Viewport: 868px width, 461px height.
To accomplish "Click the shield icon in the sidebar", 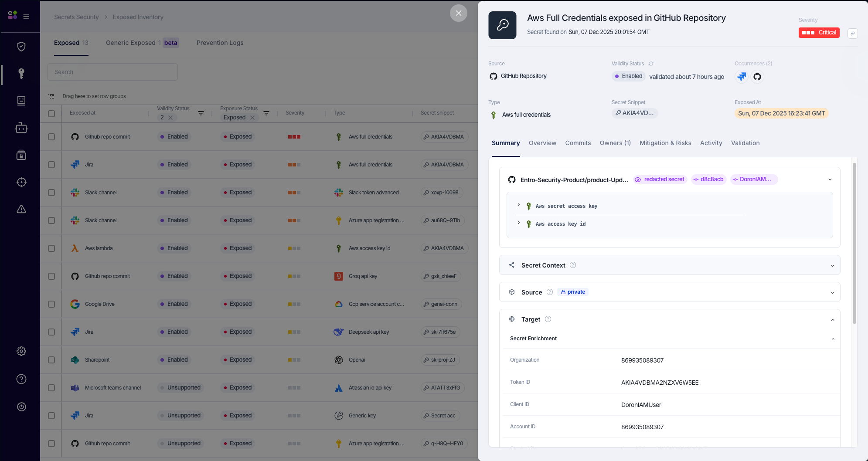I will pyautogui.click(x=21, y=47).
